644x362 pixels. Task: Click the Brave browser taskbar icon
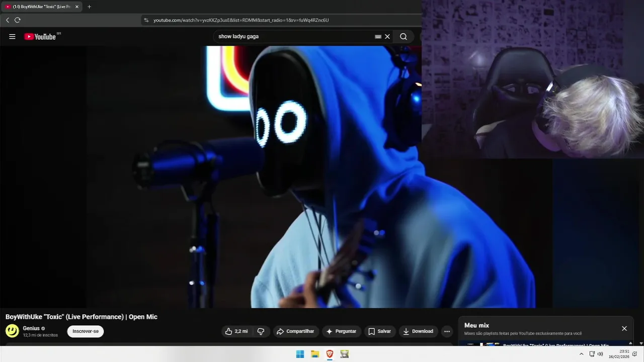tap(330, 354)
